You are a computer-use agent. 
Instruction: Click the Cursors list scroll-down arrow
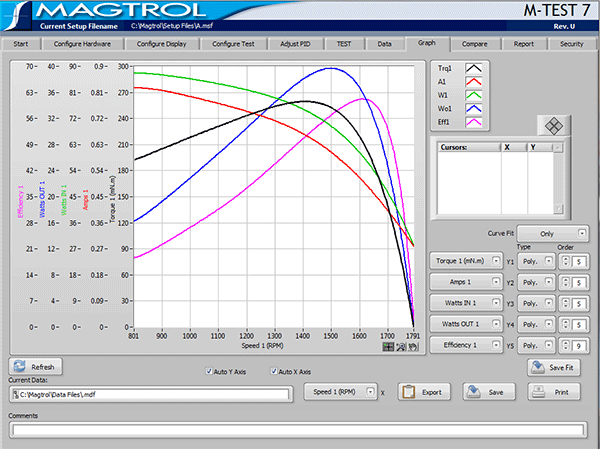click(558, 209)
